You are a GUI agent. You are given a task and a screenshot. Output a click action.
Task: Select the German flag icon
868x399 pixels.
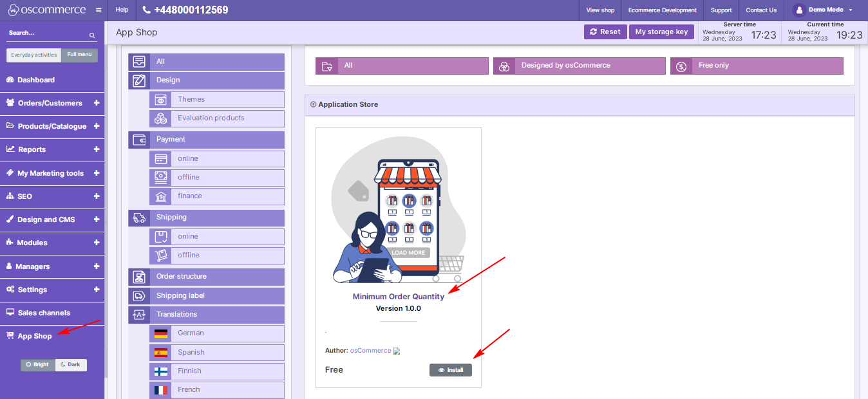[160, 333]
